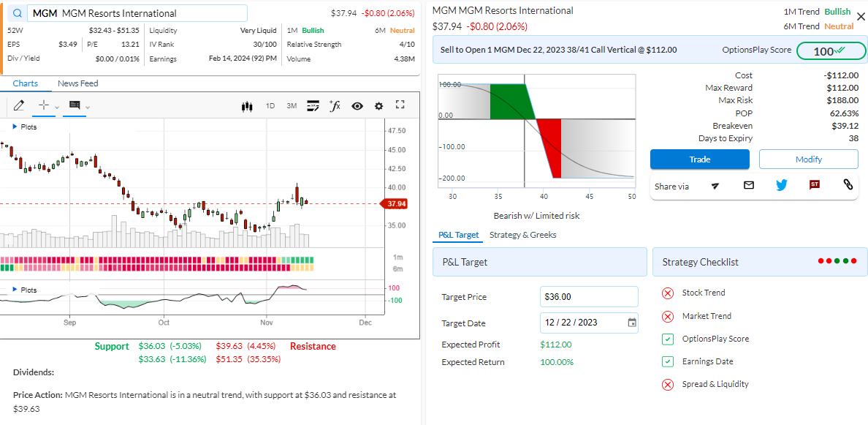868x425 pixels.
Task: Open chart settings gear icon
Action: click(378, 106)
